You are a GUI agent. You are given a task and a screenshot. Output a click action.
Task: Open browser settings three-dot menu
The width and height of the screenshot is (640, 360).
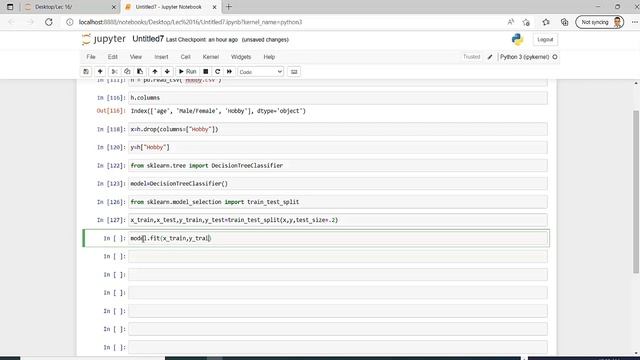(x=634, y=22)
